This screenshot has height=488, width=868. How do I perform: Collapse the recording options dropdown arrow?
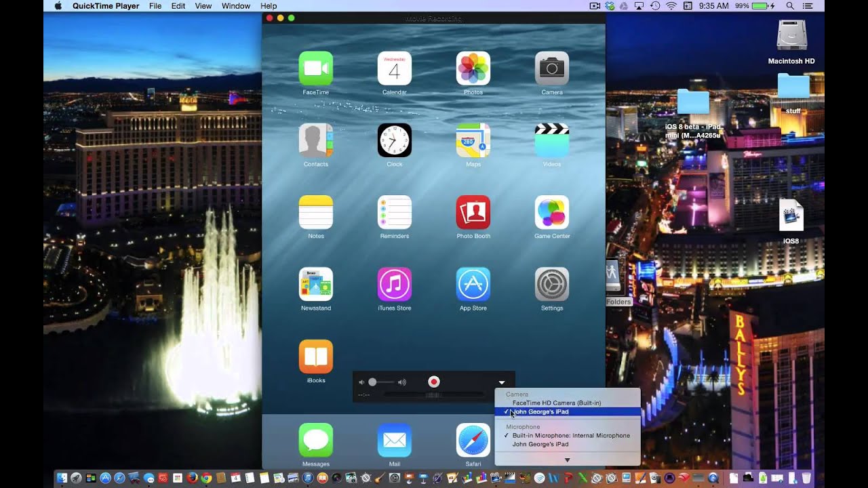[501, 383]
